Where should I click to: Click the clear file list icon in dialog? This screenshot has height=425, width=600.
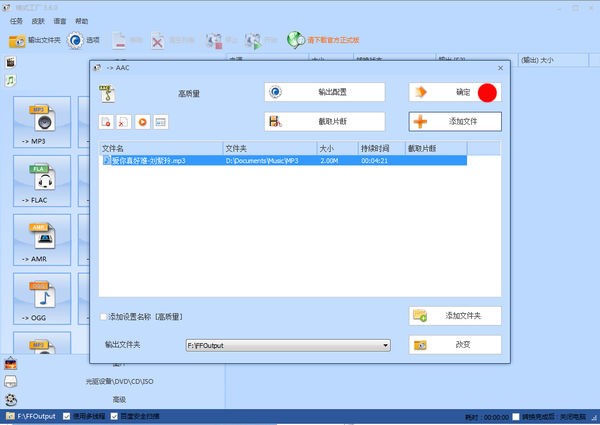pos(124,122)
